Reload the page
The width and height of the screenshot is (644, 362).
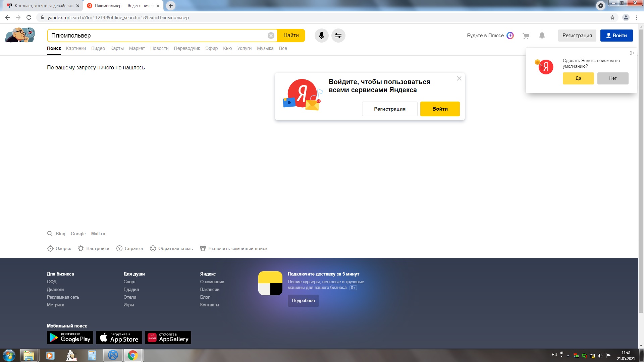(29, 17)
